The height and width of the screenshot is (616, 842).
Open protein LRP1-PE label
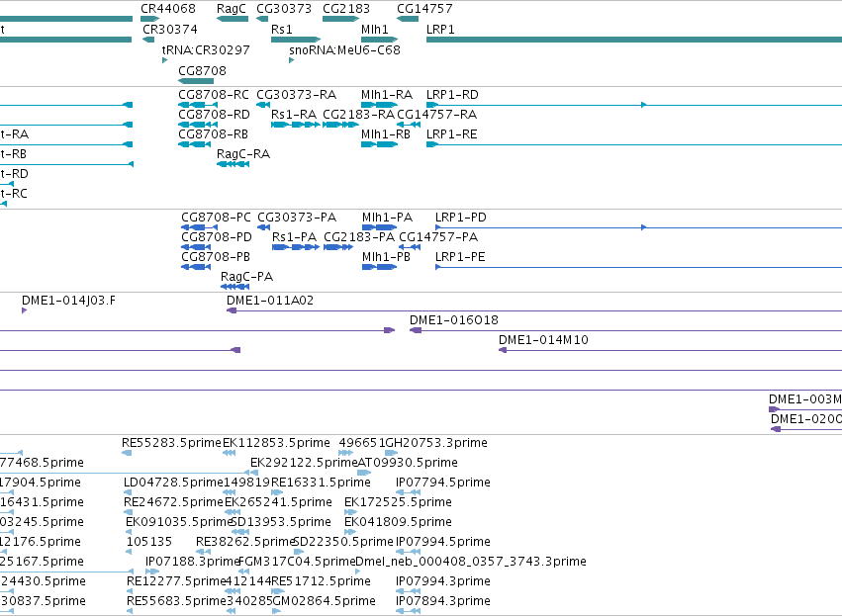click(x=460, y=257)
